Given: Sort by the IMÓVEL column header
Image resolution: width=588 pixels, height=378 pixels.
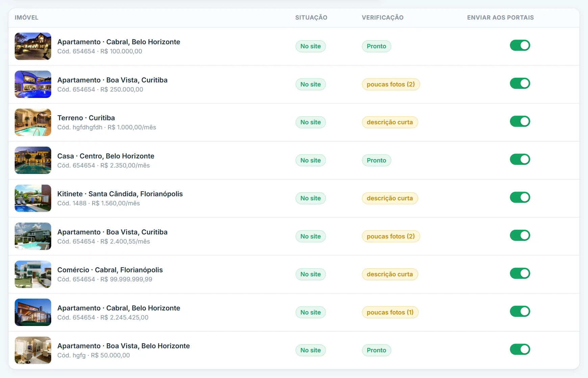Looking at the screenshot, I should (x=26, y=18).
